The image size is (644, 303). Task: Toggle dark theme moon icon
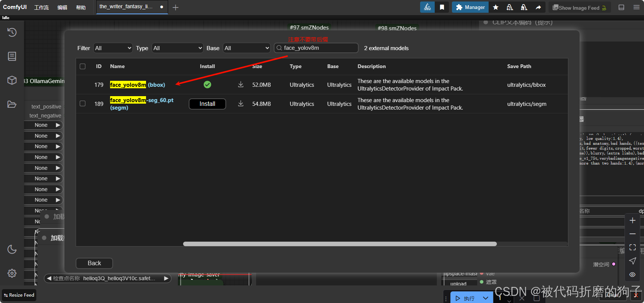tap(12, 249)
